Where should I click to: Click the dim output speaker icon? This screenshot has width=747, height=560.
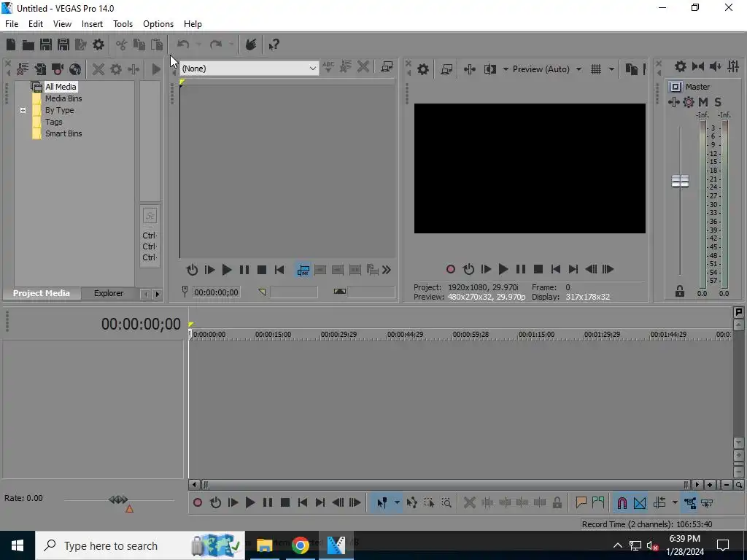click(716, 66)
